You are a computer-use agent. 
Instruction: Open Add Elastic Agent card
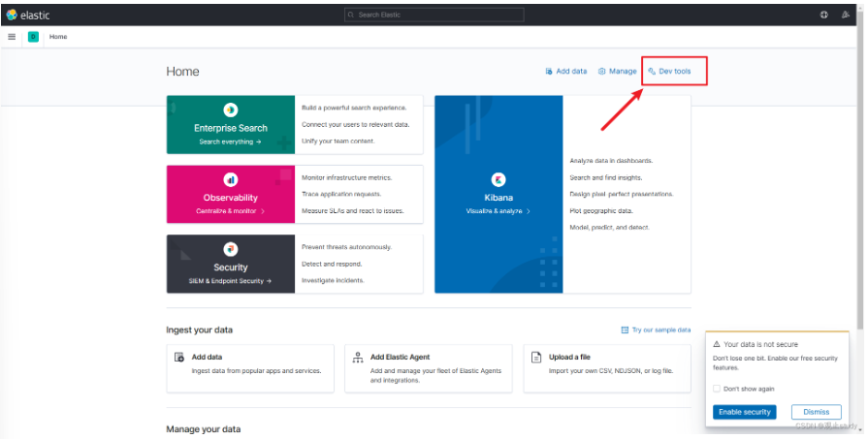[429, 369]
